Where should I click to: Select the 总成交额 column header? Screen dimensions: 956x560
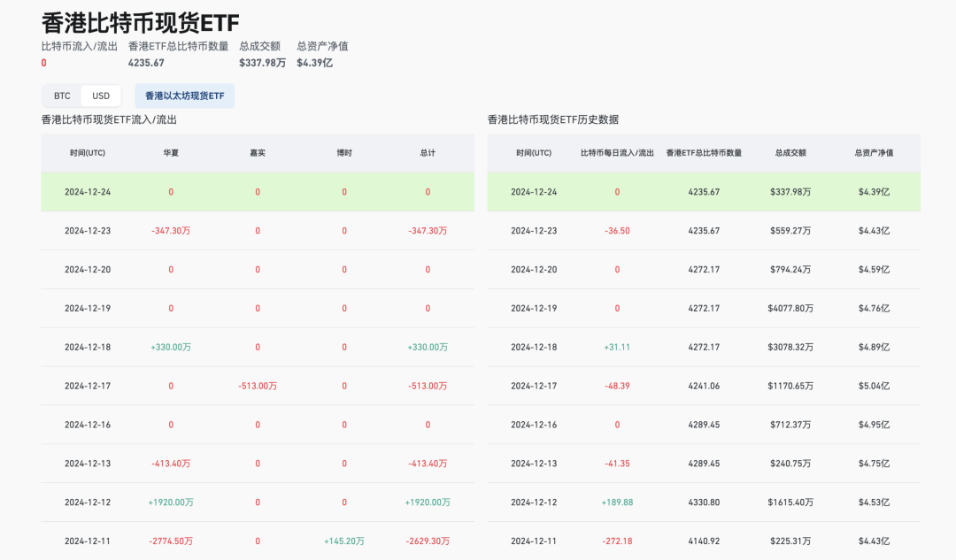(792, 152)
